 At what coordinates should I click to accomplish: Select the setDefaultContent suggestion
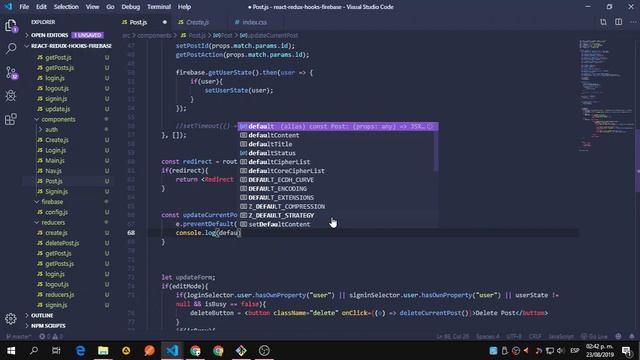[x=336, y=224]
